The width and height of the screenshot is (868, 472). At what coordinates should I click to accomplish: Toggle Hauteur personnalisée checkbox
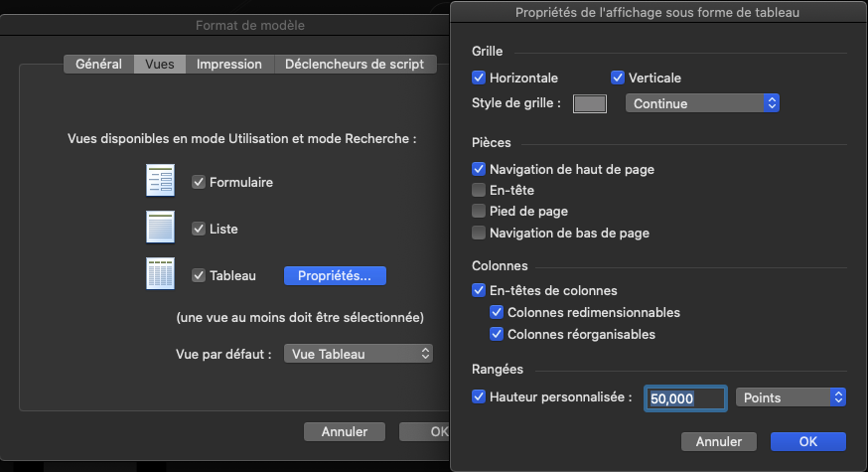(480, 397)
